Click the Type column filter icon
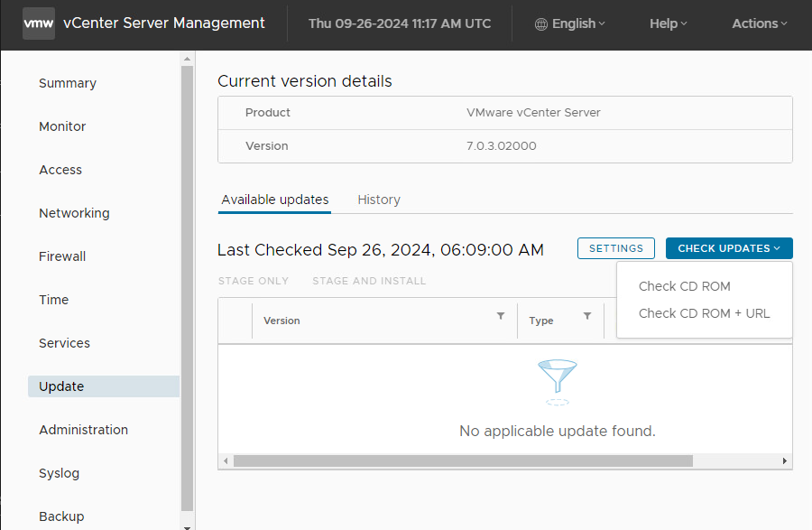 click(x=587, y=316)
